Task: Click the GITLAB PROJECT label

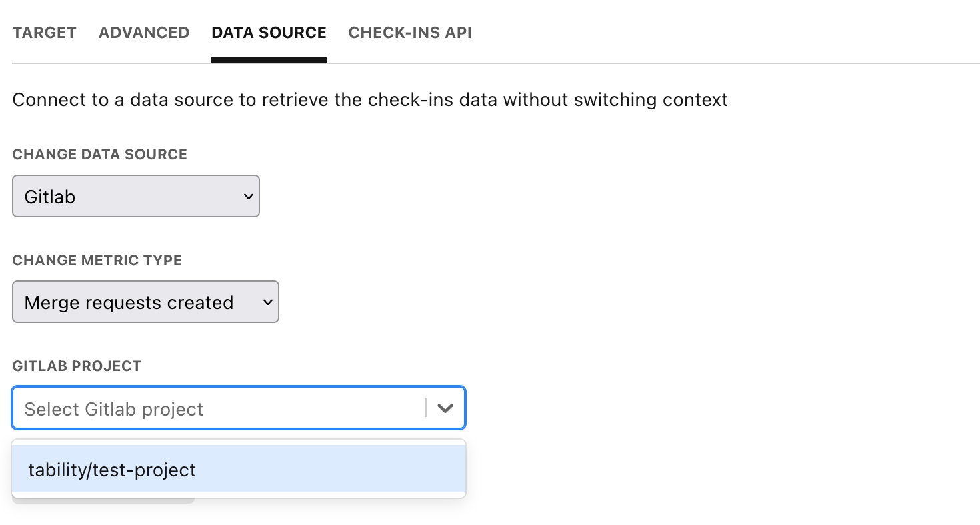Action: [77, 366]
